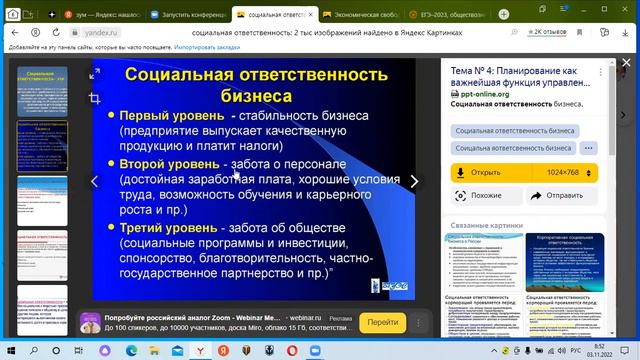Screen dimensions: 640x360
Task: Select the fourth thumbnail with the red heading
Action: click(42, 255)
